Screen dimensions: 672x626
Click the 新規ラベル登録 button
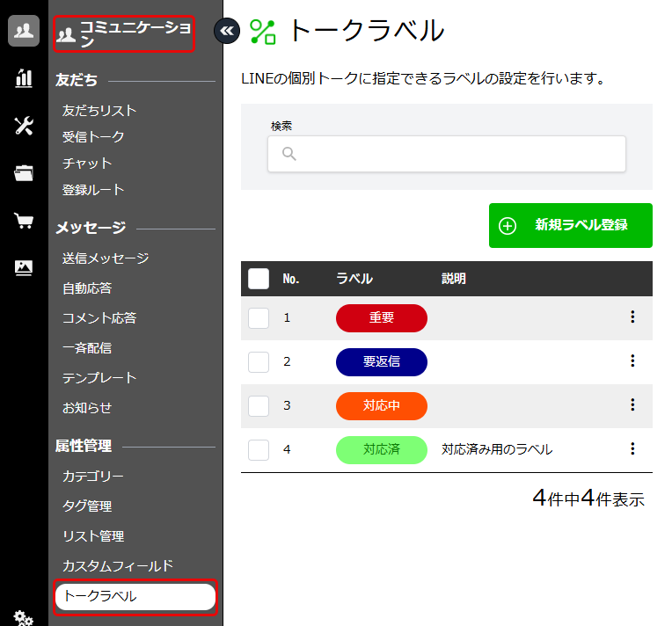point(571,225)
